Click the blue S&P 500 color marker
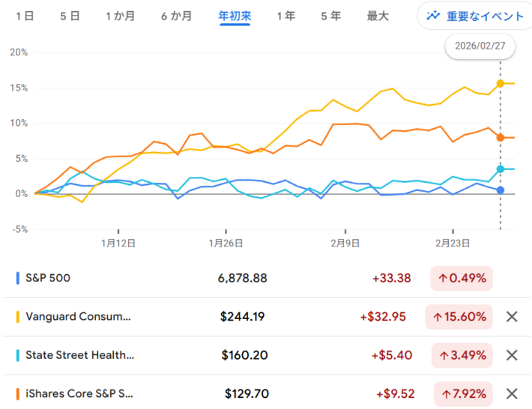The height and width of the screenshot is (409, 532). [18, 278]
